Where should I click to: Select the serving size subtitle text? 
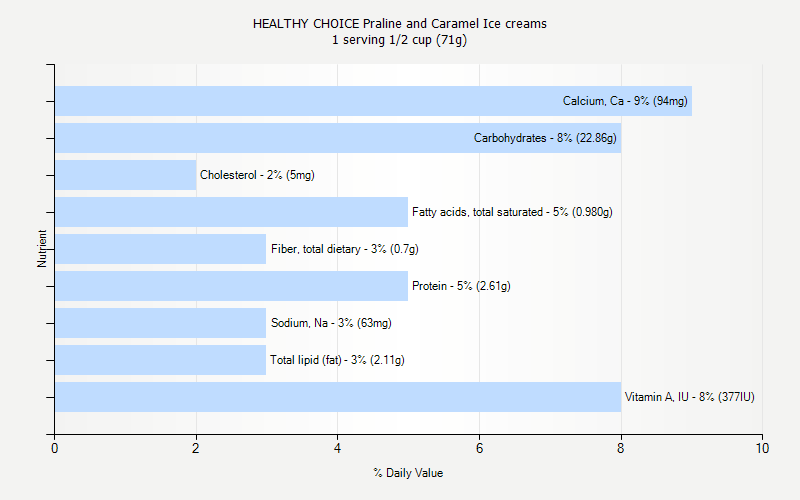tap(399, 40)
